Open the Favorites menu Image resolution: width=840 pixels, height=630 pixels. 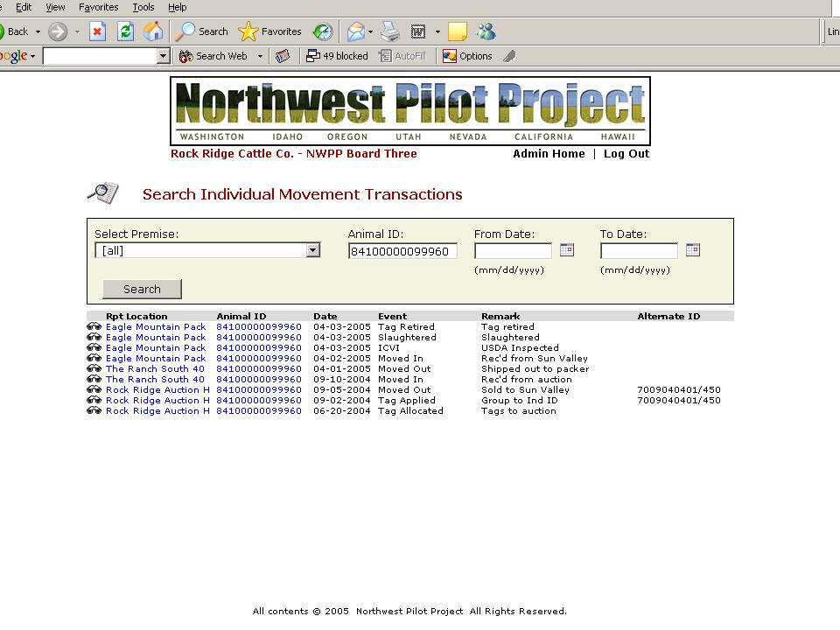(x=99, y=7)
